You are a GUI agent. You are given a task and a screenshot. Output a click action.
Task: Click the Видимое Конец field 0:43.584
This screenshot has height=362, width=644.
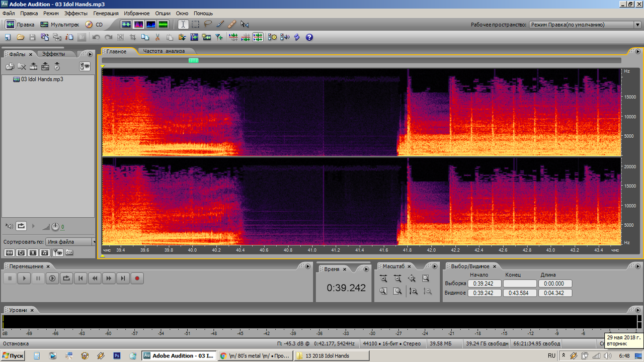pyautogui.click(x=520, y=293)
